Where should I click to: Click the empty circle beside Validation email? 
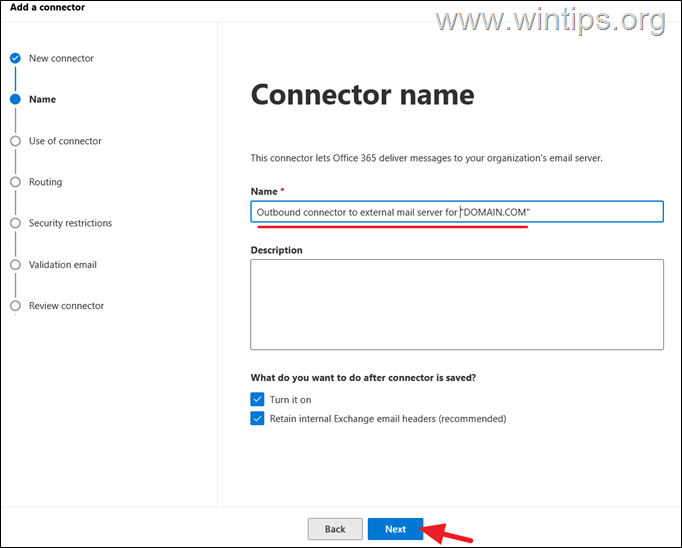(x=15, y=264)
